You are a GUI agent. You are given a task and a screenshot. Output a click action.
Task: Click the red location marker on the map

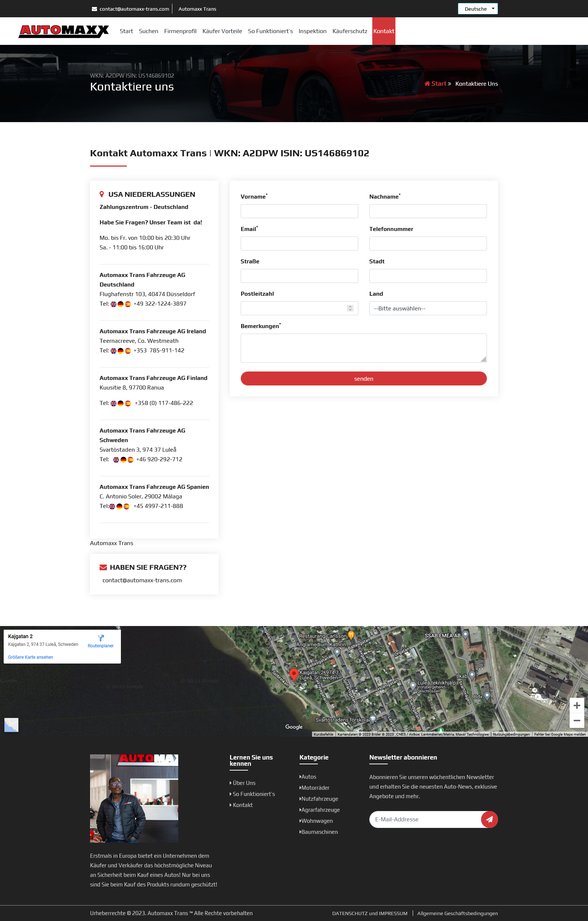point(293,674)
